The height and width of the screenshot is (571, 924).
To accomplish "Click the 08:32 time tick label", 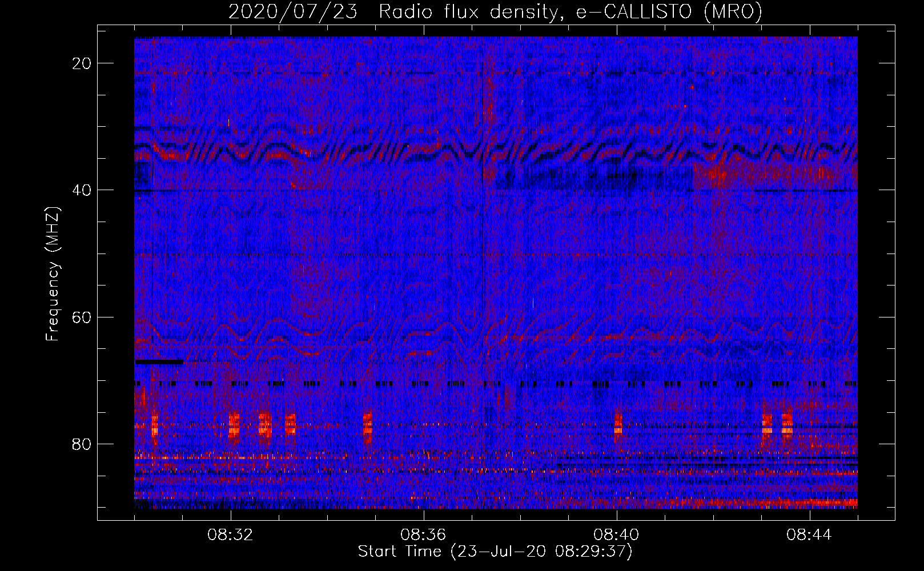I will click(231, 535).
